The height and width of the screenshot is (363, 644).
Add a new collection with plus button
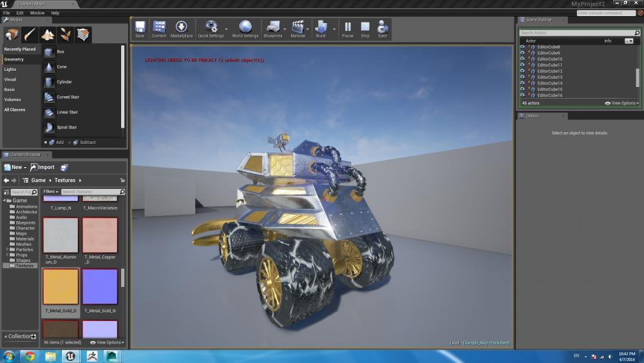33,337
